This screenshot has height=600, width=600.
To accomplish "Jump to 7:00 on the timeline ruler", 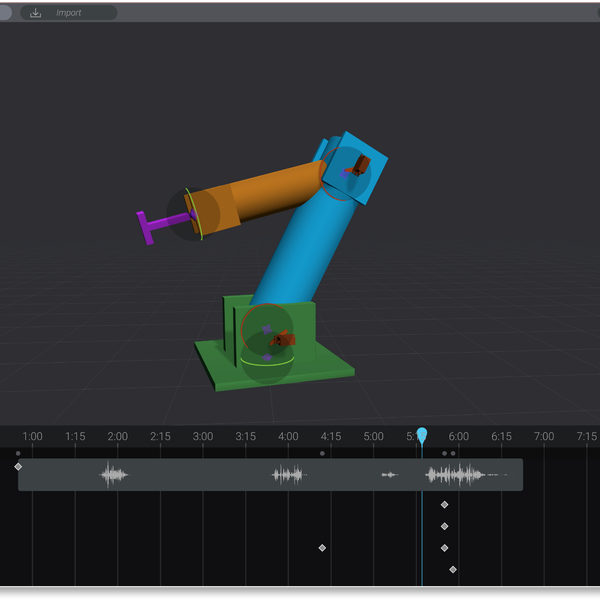I will [x=543, y=437].
